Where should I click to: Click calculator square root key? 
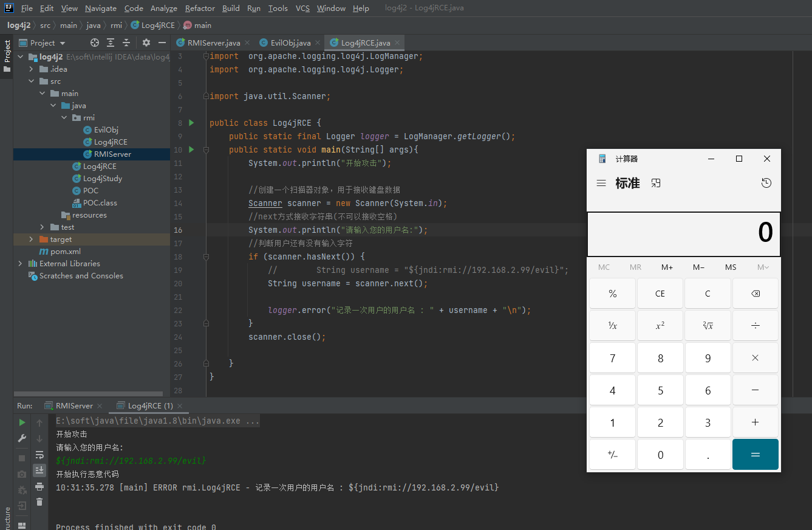point(708,326)
